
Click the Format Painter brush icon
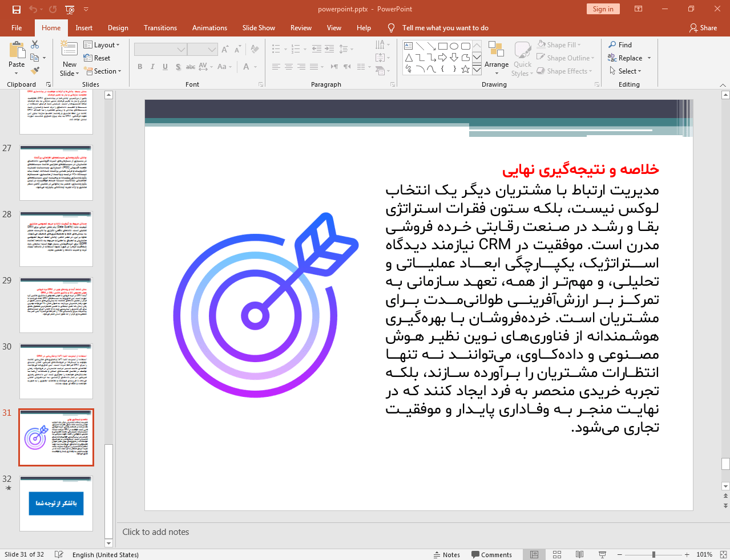pyautogui.click(x=35, y=71)
